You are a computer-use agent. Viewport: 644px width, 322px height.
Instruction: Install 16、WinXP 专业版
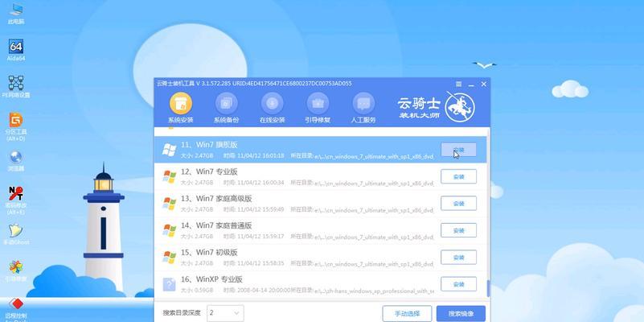458,284
